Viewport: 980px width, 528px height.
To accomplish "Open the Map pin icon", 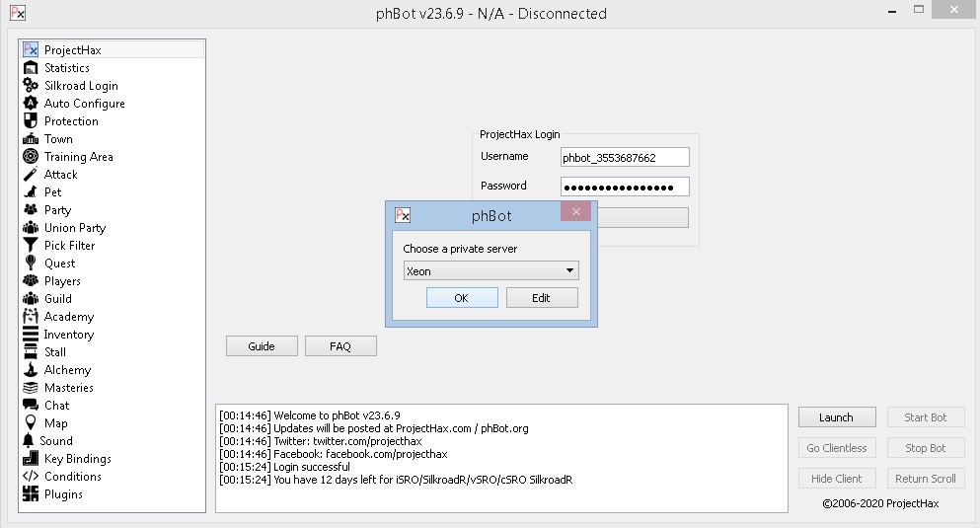I will (31, 423).
